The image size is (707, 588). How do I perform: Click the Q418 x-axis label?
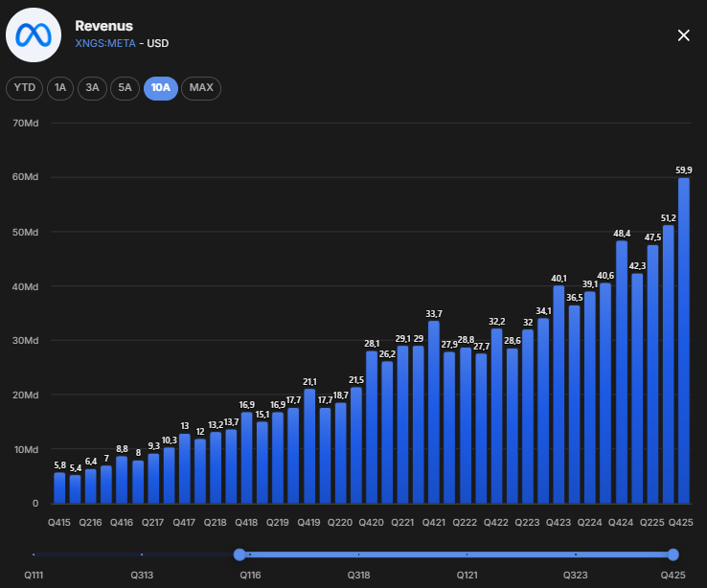pyautogui.click(x=246, y=523)
